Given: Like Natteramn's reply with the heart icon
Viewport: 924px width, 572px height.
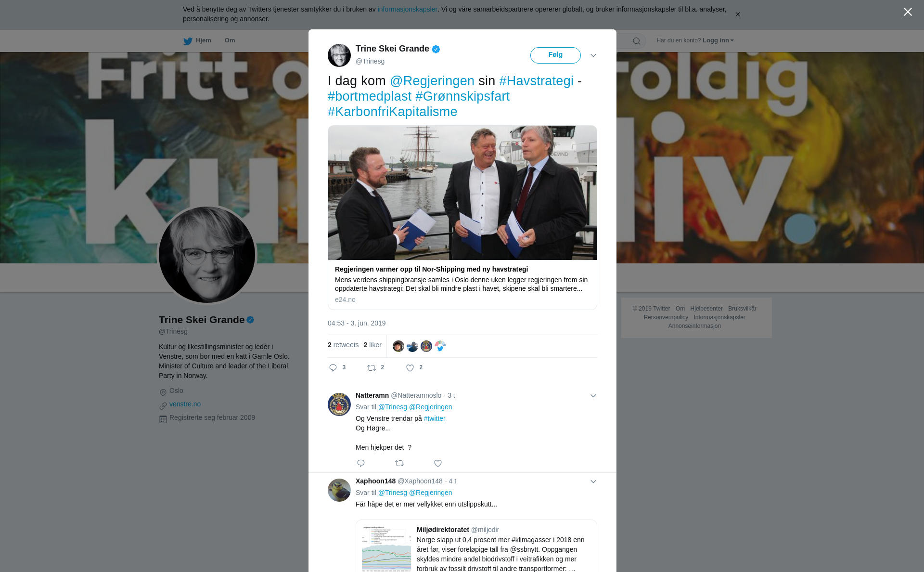Looking at the screenshot, I should point(438,463).
